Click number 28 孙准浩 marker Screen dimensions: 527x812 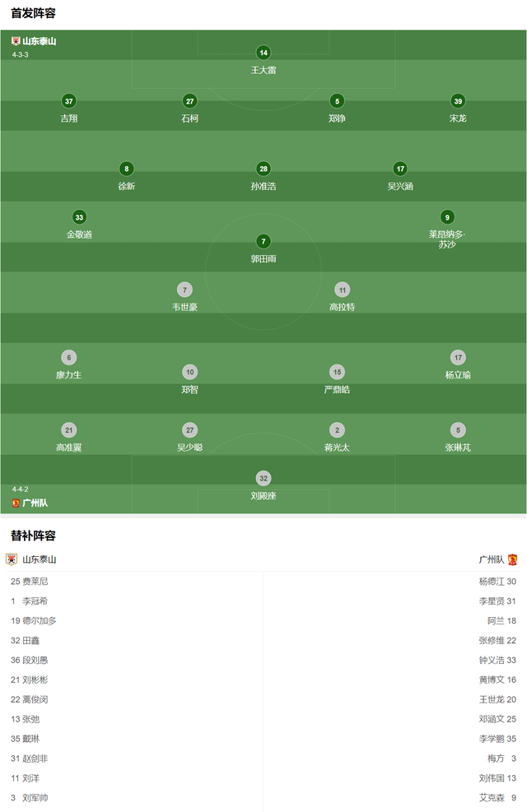point(263,169)
